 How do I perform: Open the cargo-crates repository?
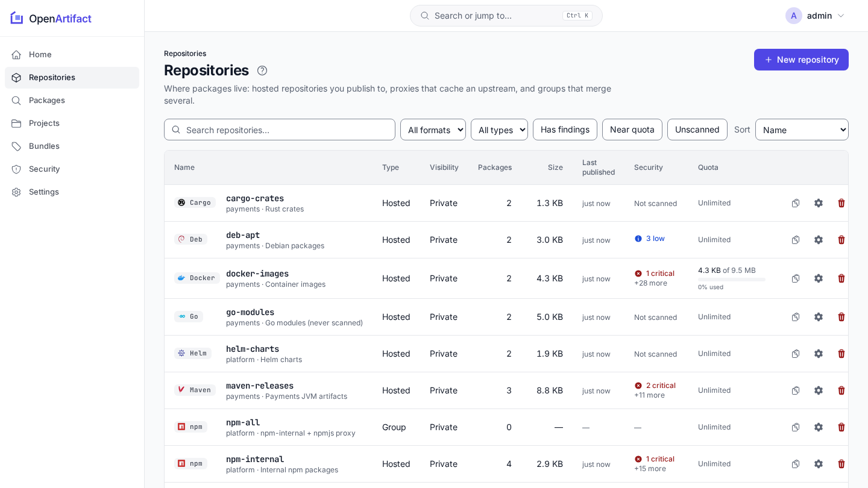point(255,198)
